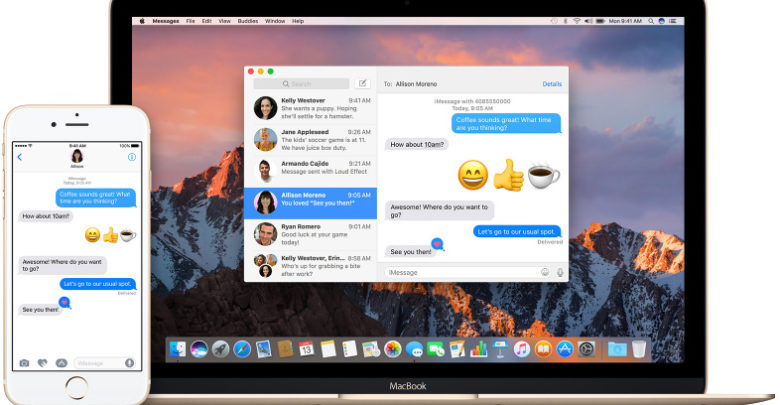Tap Digital Touch heart icon on iPhone
Viewport: 780px width, 405px height.
(43, 363)
